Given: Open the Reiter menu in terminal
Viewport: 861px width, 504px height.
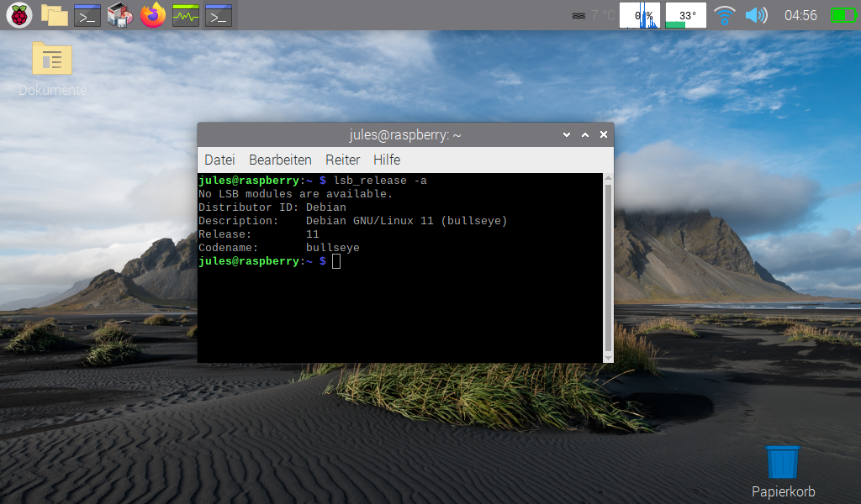Looking at the screenshot, I should tap(343, 160).
